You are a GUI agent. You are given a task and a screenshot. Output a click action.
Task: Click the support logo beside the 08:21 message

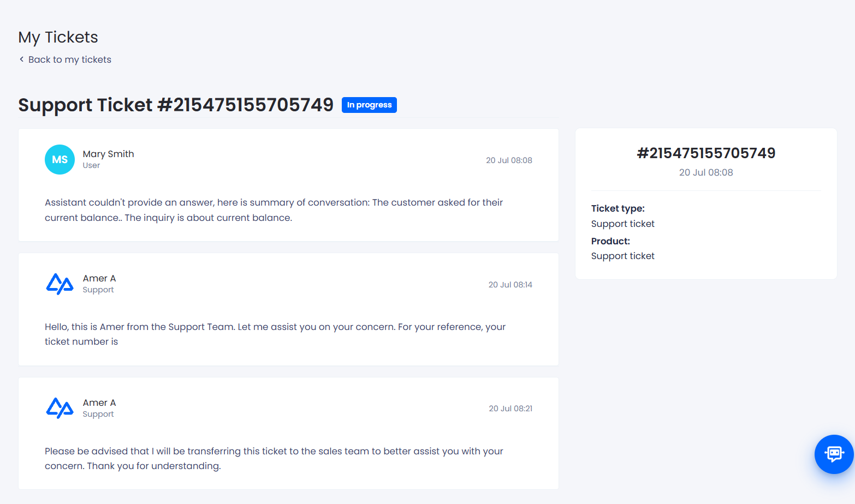tap(60, 408)
